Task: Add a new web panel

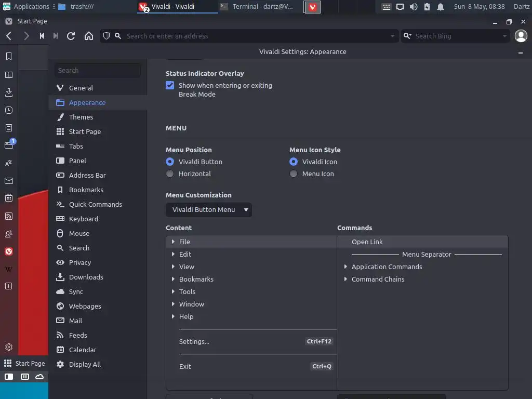Action: (9, 286)
